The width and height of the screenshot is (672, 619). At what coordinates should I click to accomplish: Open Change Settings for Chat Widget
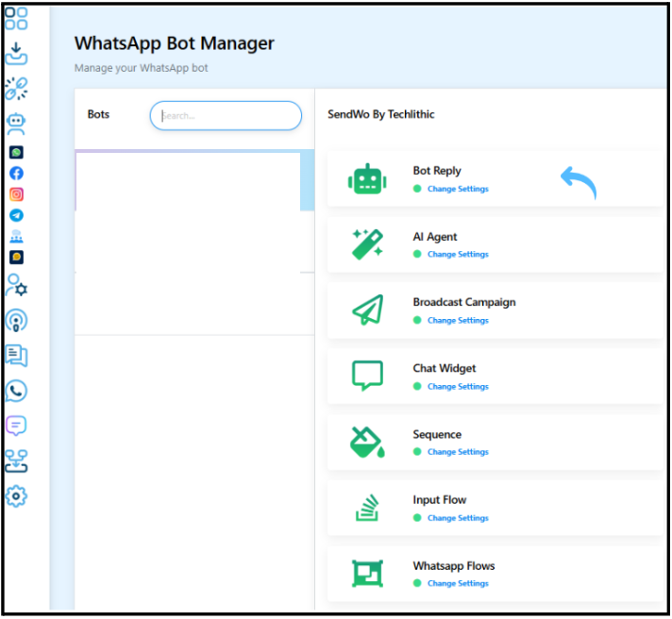pos(458,387)
